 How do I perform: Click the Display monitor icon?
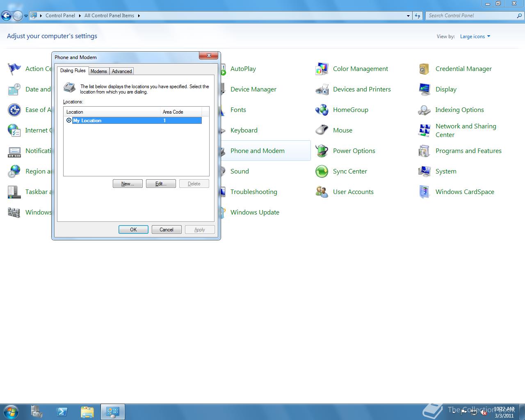click(x=425, y=89)
